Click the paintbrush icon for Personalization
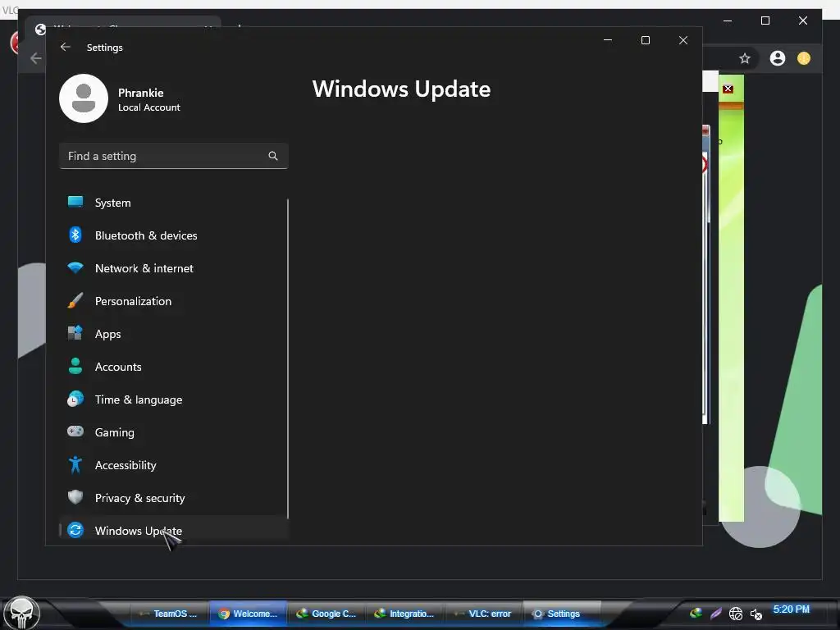This screenshot has width=840, height=630. (x=75, y=300)
